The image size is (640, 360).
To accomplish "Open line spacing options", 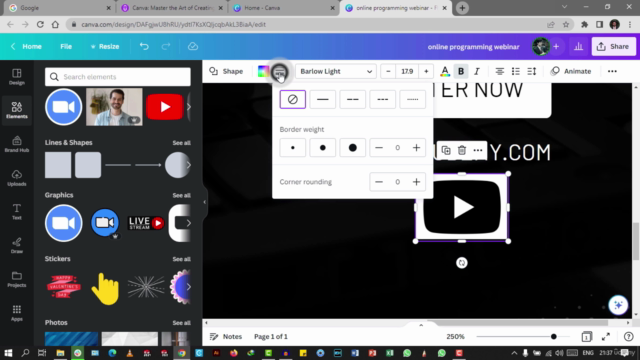I will coord(531,71).
